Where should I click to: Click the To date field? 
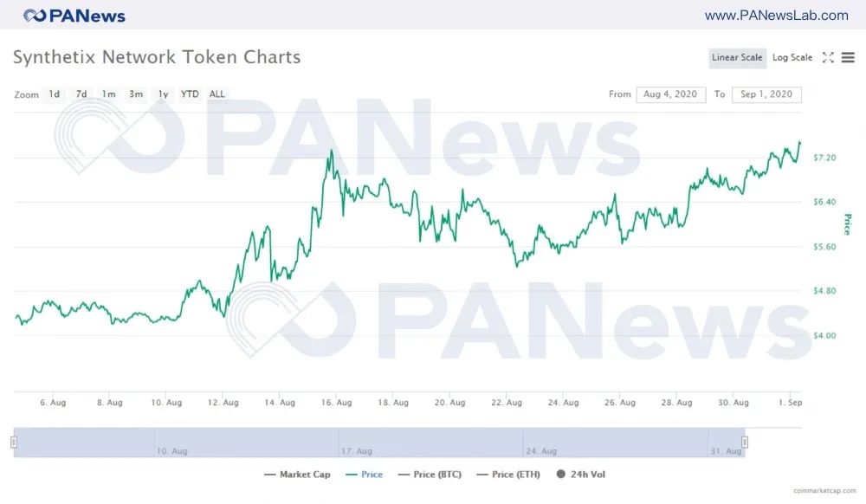coord(766,94)
